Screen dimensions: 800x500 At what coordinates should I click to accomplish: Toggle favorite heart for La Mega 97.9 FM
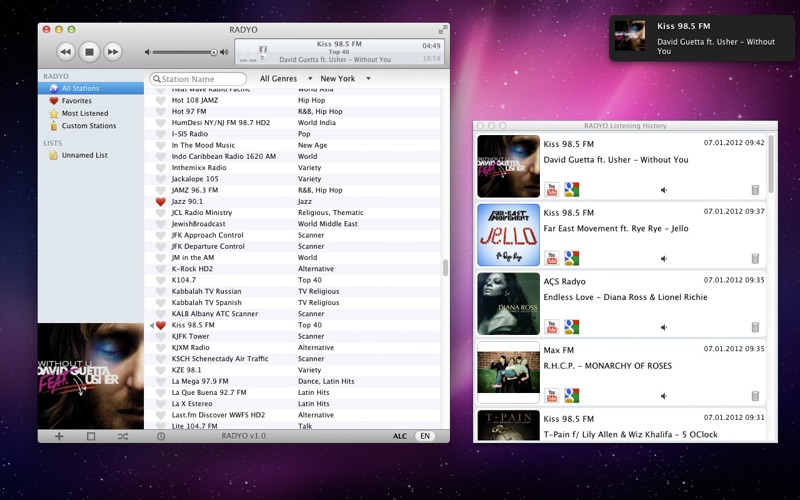point(161,381)
